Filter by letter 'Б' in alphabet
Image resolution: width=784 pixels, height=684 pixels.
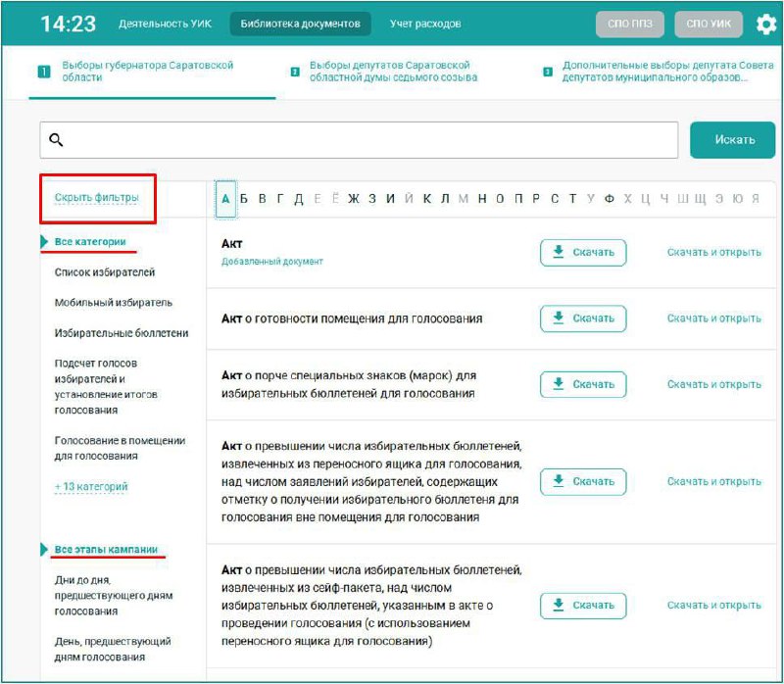click(x=244, y=199)
